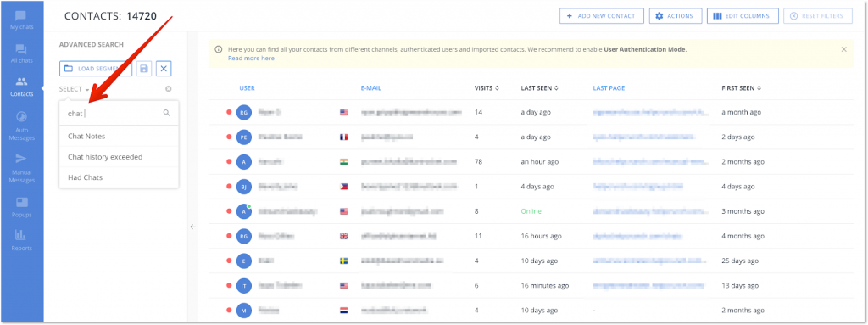Viewport: 868px width, 325px height.
Task: Open All chats section
Action: [21, 53]
